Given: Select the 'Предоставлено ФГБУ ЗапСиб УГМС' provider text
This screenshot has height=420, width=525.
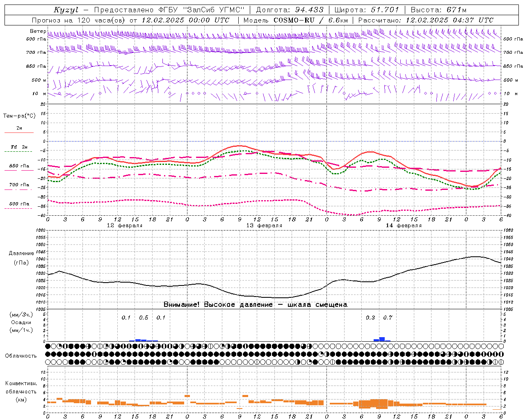Looking at the screenshot, I should tap(169, 10).
